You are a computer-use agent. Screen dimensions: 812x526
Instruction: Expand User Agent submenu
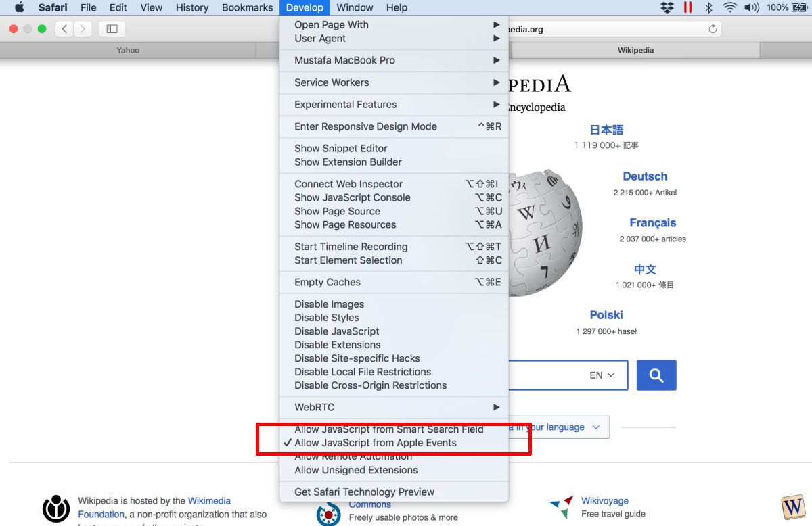coord(394,39)
